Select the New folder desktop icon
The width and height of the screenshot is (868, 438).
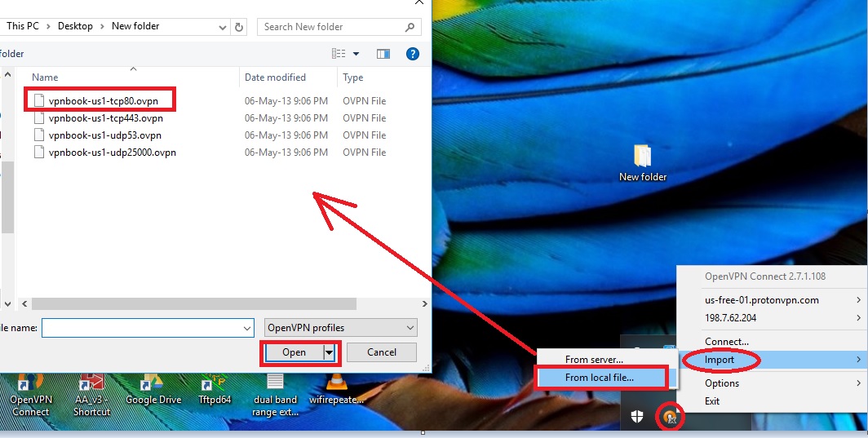pyautogui.click(x=643, y=163)
